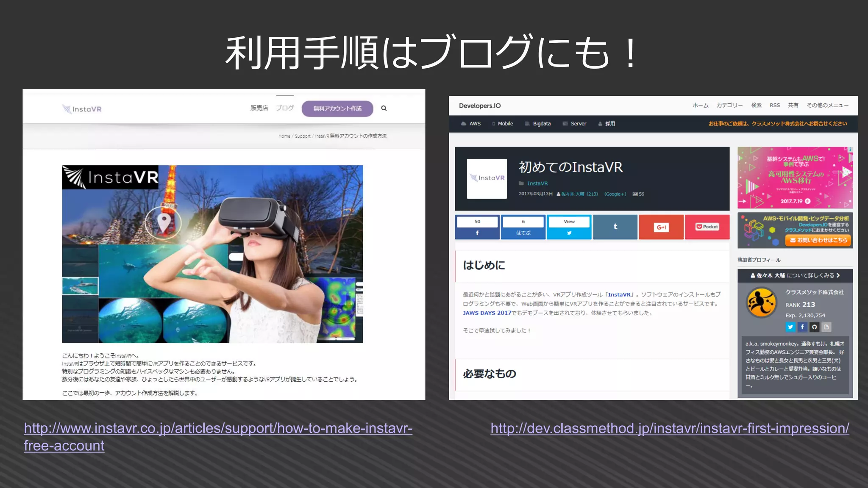Share the article on Google+ (G+1)
The height and width of the screenshot is (488, 868).
(661, 227)
